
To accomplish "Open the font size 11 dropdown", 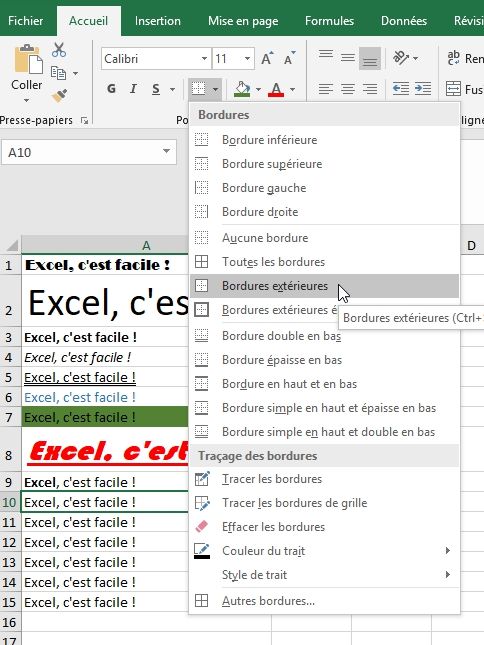I will [x=247, y=58].
